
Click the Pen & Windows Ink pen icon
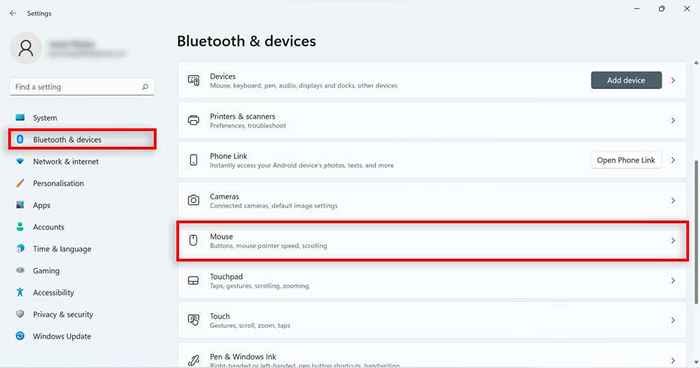point(193,360)
